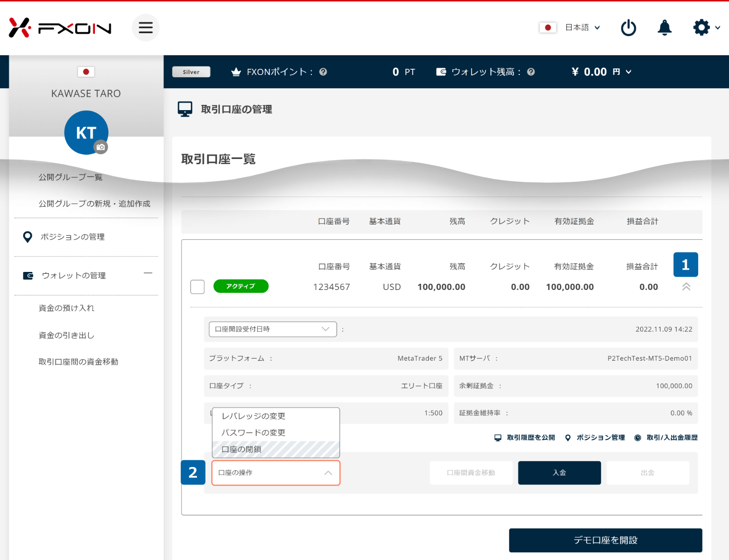Click the FXONポイント crown icon
The width and height of the screenshot is (729, 560).
coord(236,72)
